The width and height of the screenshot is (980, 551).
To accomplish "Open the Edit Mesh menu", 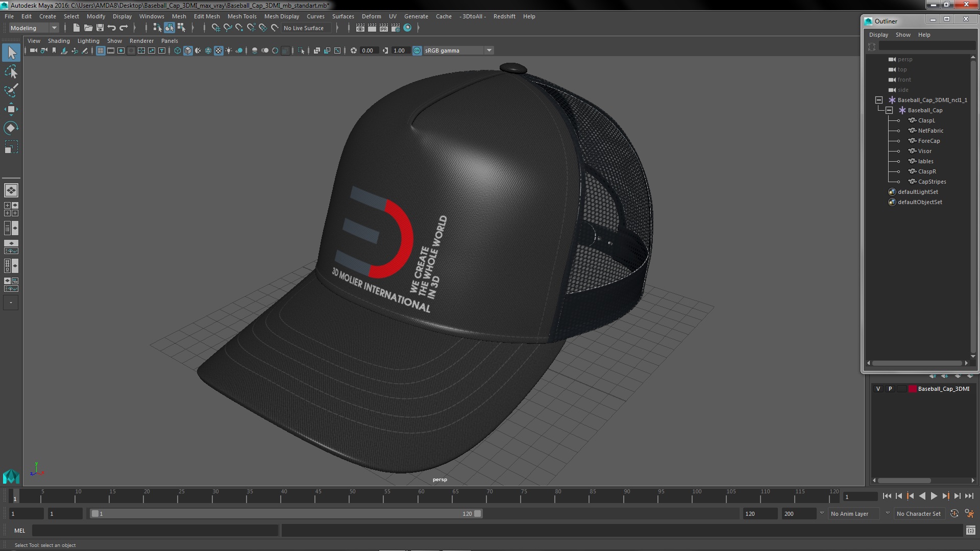I will [207, 16].
